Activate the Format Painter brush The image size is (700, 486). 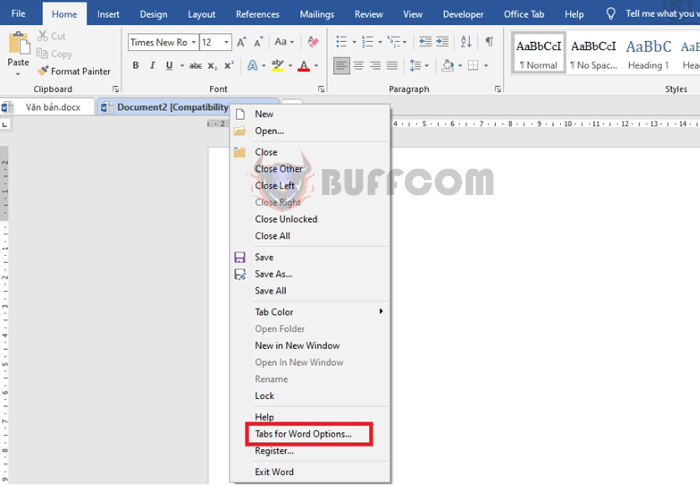[x=74, y=71]
